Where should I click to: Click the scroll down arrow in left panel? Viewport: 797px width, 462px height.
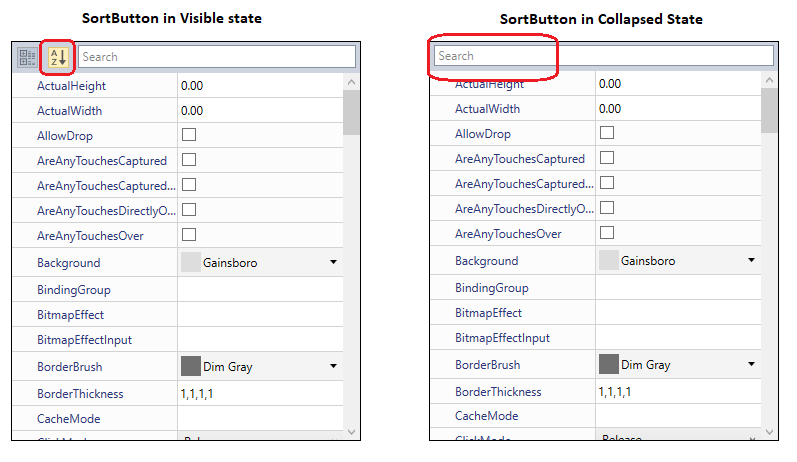tap(351, 432)
